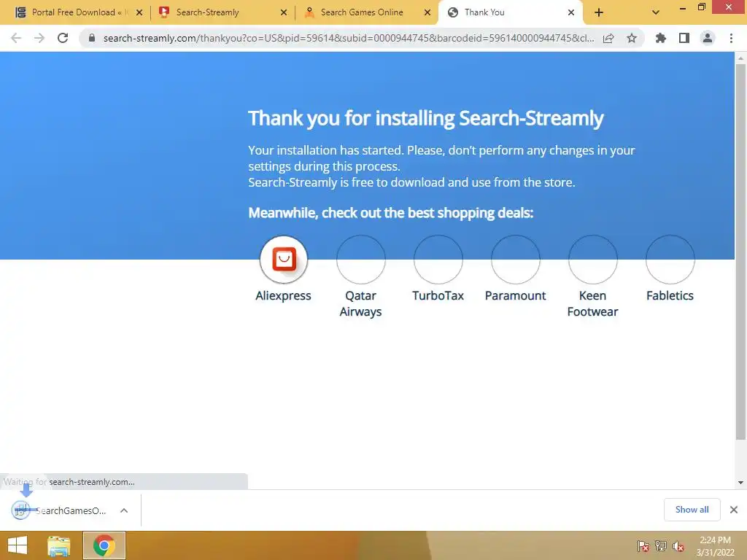Click the Qatar Airways label link
Screen dimensions: 747x560
pyautogui.click(x=360, y=304)
